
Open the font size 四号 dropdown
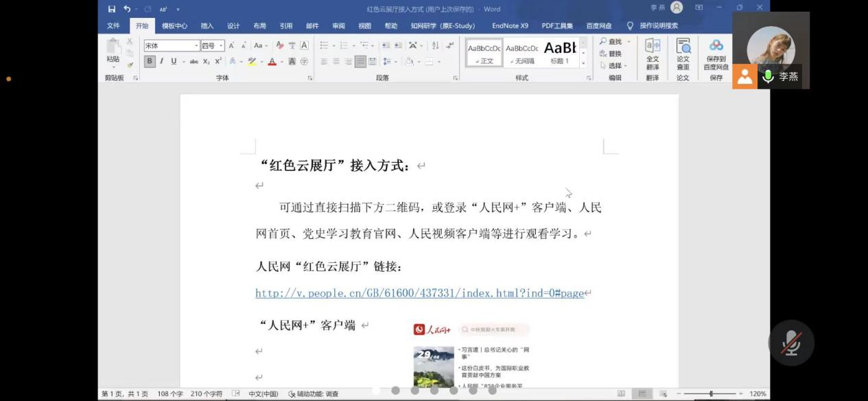221,45
